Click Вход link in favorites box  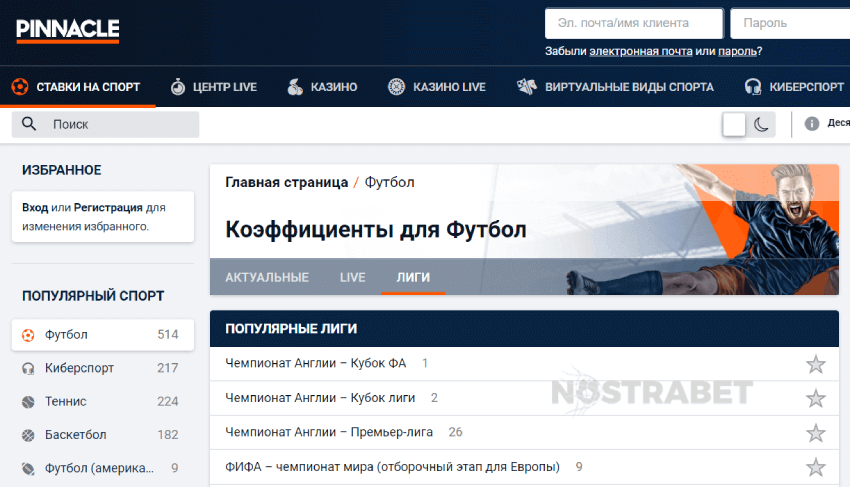pyautogui.click(x=35, y=208)
